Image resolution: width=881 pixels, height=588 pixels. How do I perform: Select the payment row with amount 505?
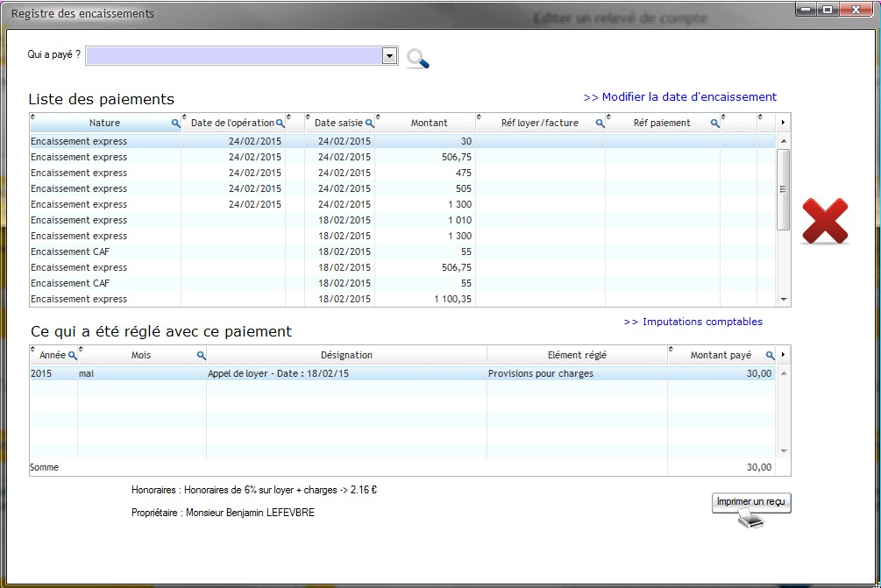pyautogui.click(x=402, y=188)
